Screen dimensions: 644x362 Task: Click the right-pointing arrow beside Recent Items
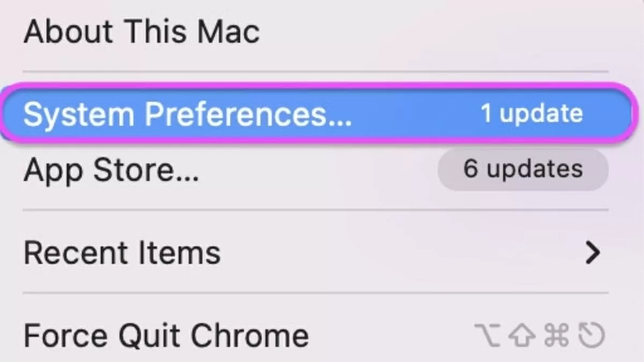[x=593, y=252]
